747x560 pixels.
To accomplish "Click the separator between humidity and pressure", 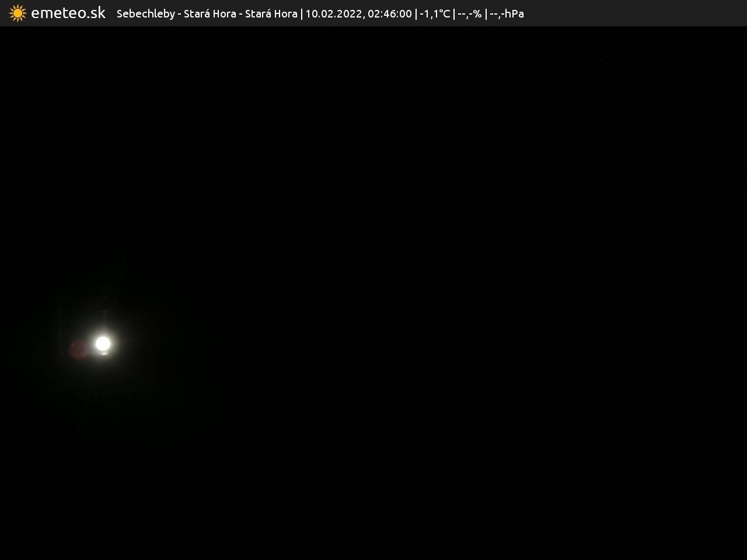I will coord(486,13).
